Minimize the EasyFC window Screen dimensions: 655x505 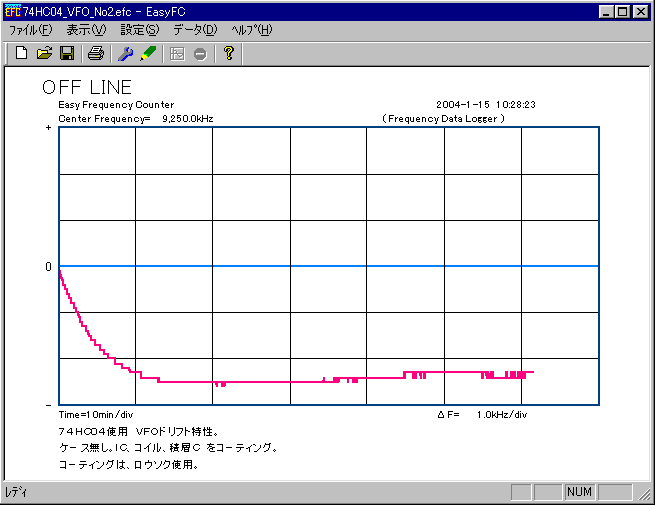point(608,11)
